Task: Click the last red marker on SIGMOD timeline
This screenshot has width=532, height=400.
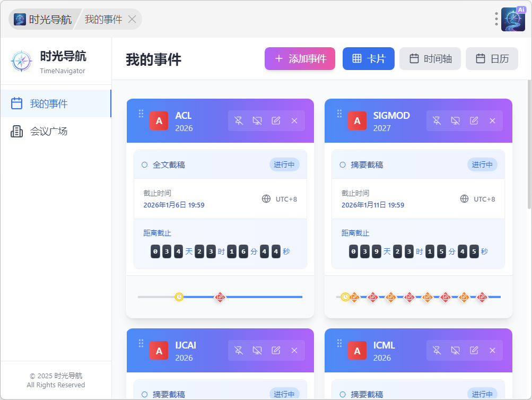Action: click(482, 297)
